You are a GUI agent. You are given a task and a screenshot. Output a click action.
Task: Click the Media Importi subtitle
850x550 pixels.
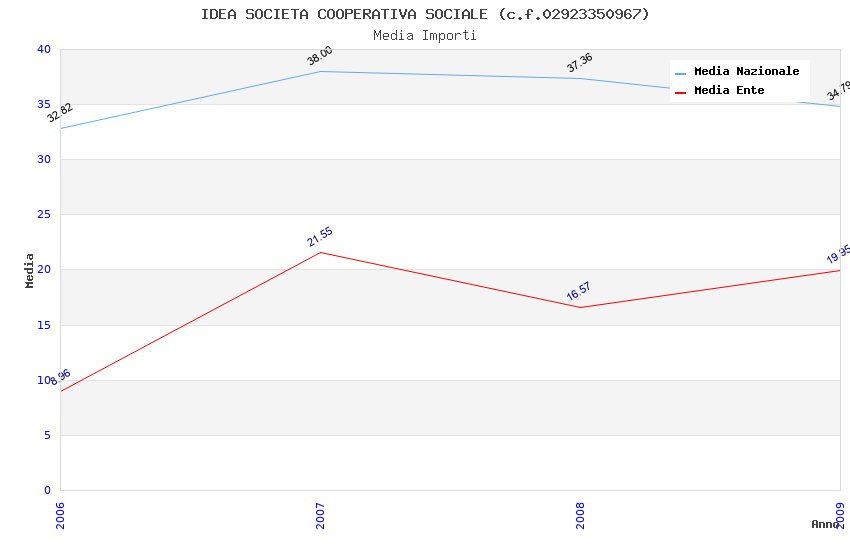point(425,36)
